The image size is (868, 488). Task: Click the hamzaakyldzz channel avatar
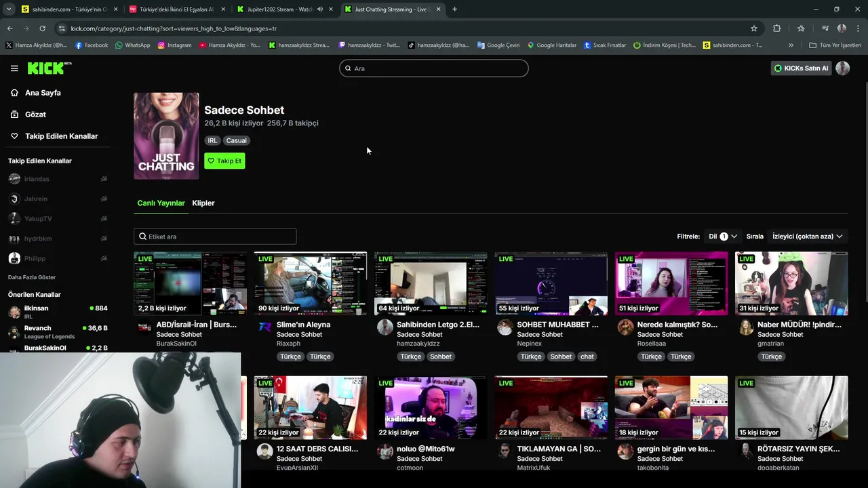(385, 327)
